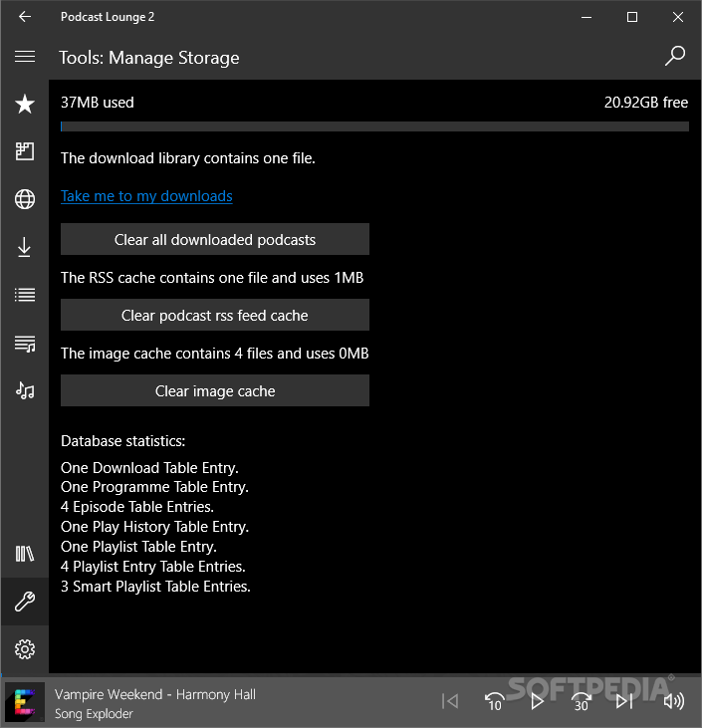This screenshot has width=702, height=728.
Task: Click Clear all downloaded podcasts
Action: (215, 239)
